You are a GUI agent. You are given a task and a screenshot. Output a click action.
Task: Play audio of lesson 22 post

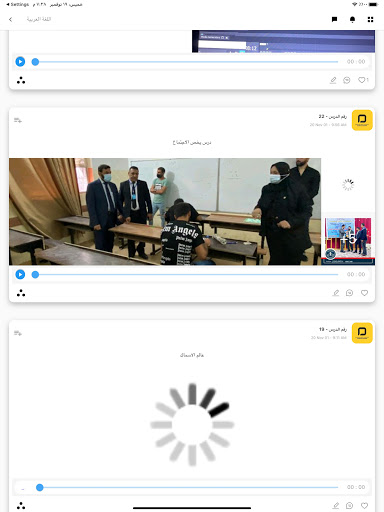pyautogui.click(x=20, y=274)
